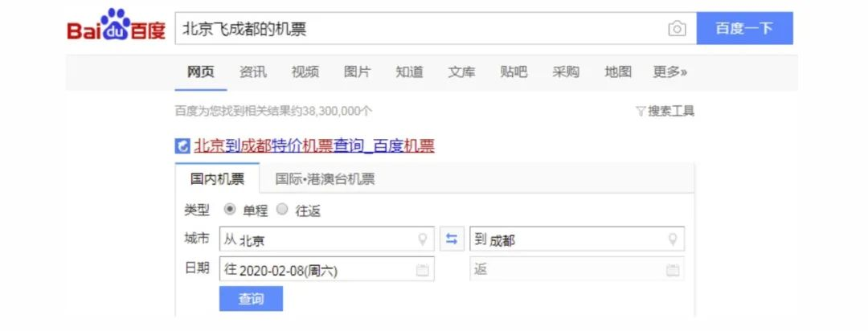
Task: Switch to 国际•港澳台机票 tab
Action: 325,179
